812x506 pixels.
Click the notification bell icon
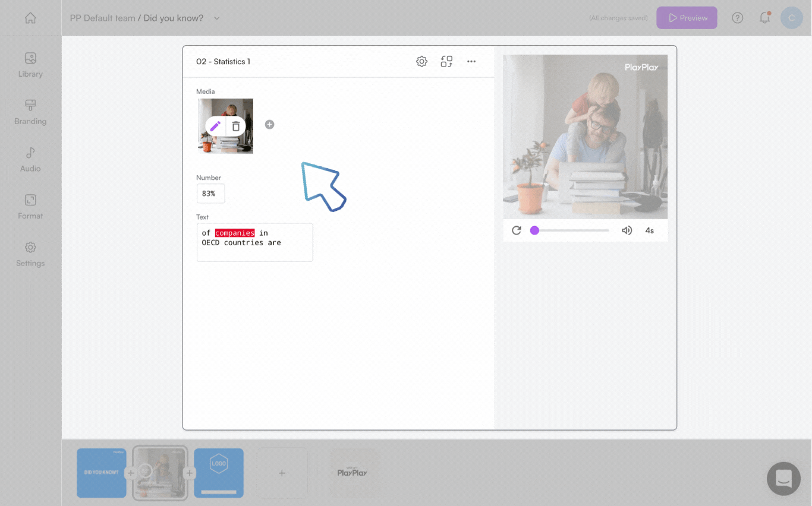point(764,18)
